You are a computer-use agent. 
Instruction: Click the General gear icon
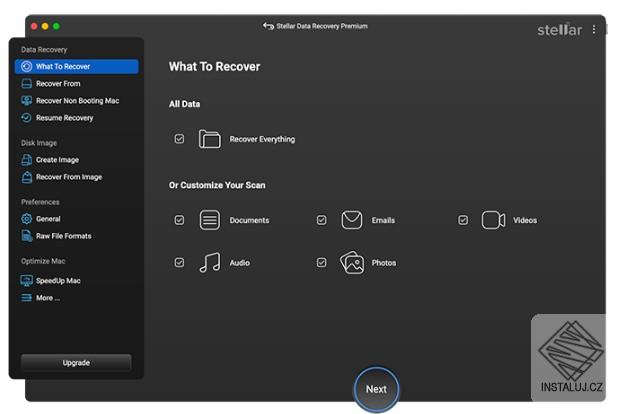(27, 219)
